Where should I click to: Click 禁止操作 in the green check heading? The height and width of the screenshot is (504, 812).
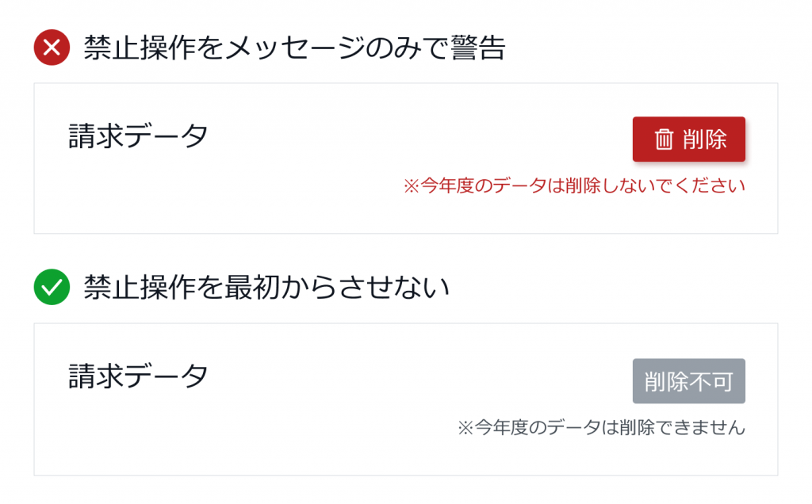(140, 287)
